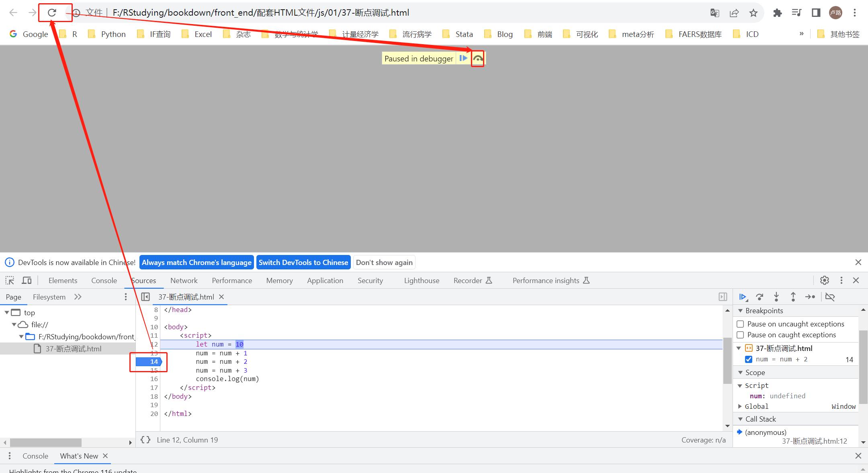
Task: Select the 37-断点调试.html file in the tree
Action: [68, 349]
